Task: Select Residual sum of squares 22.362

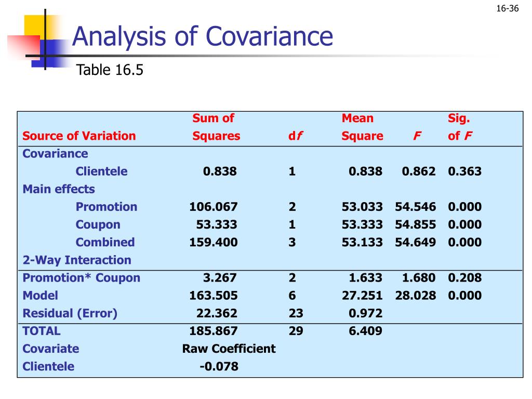Action: (x=217, y=313)
